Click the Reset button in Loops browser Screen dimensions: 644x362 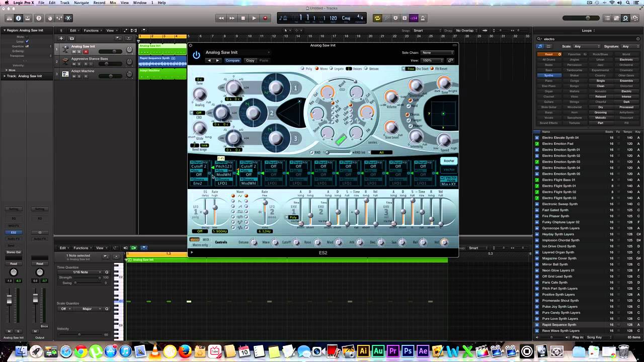(548, 54)
